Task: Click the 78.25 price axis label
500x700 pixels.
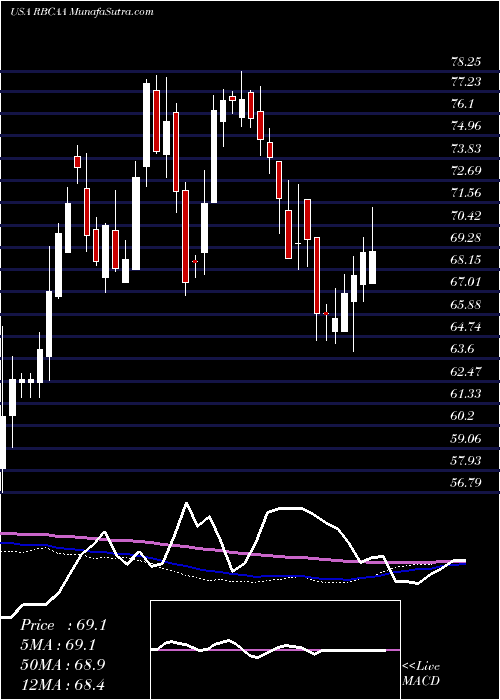Action: click(x=467, y=62)
